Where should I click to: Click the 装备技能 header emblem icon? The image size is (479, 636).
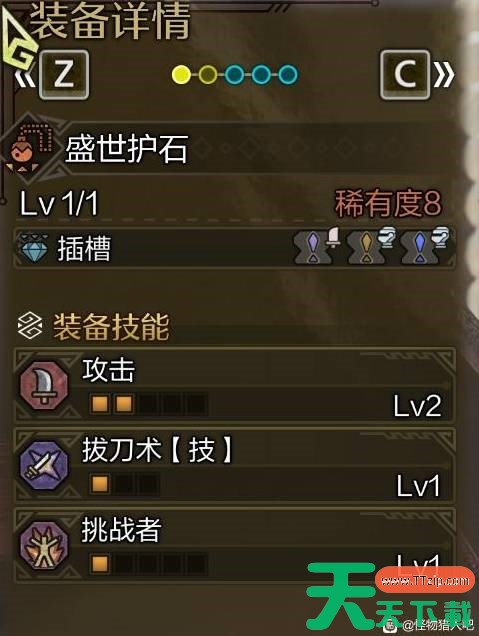30,327
